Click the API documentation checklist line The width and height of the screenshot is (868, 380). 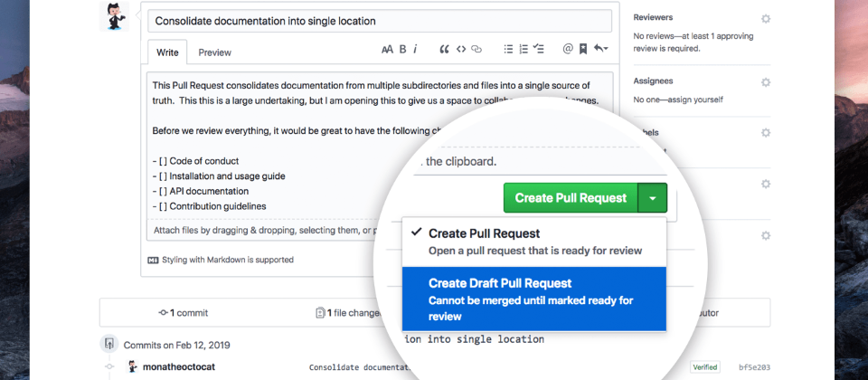tap(201, 191)
